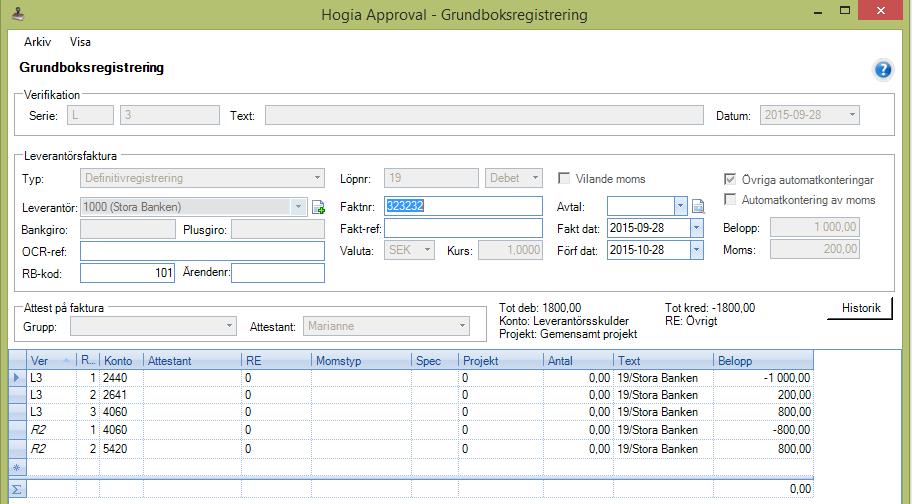Open the Avtal document lookup icon
The height and width of the screenshot is (504, 912).
[x=698, y=206]
